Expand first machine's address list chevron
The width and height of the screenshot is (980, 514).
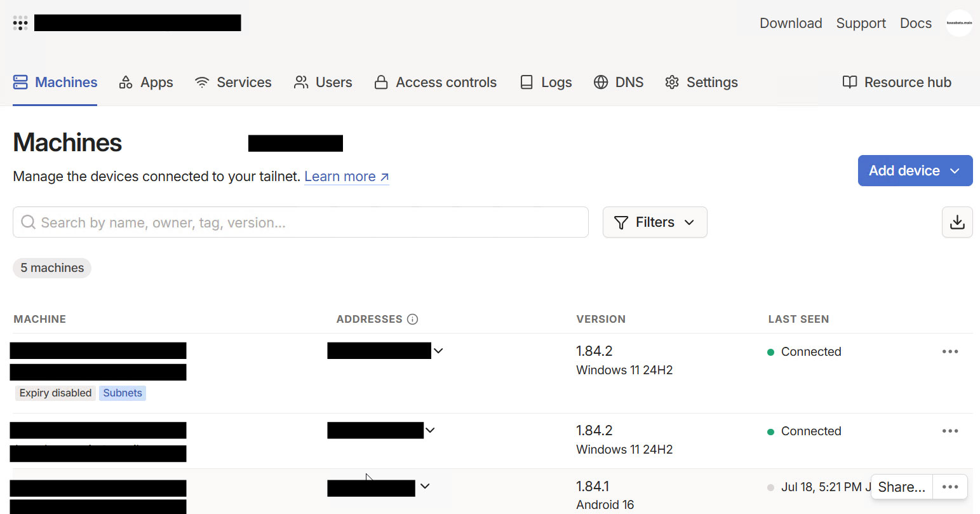[438, 351]
